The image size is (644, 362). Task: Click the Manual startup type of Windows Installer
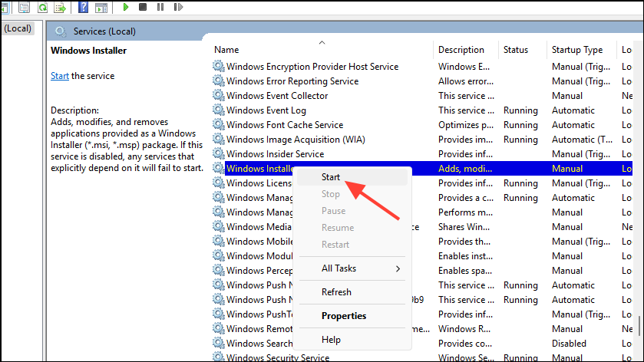coord(566,169)
